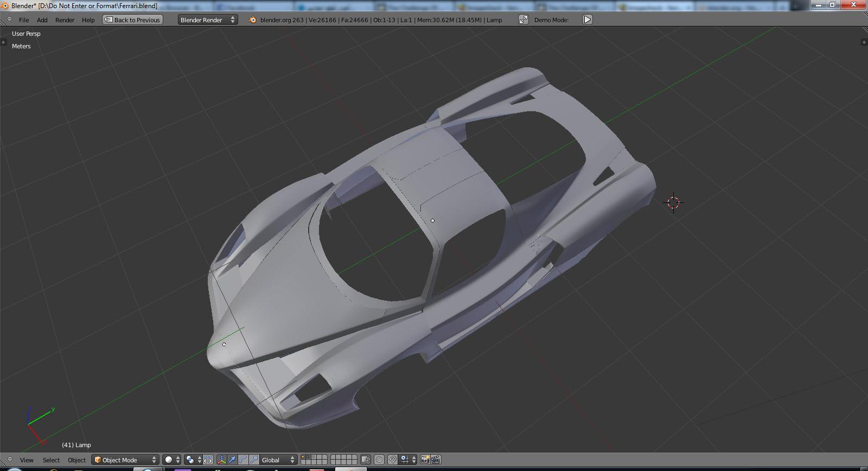The width and height of the screenshot is (868, 471).
Task: Toggle the first button of second layer block
Action: [334, 457]
